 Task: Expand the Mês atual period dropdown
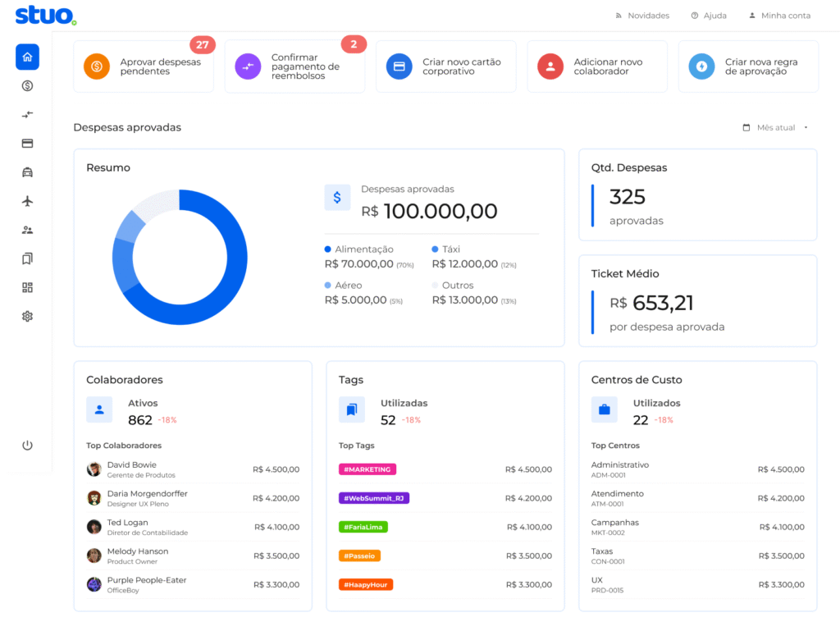(x=775, y=128)
